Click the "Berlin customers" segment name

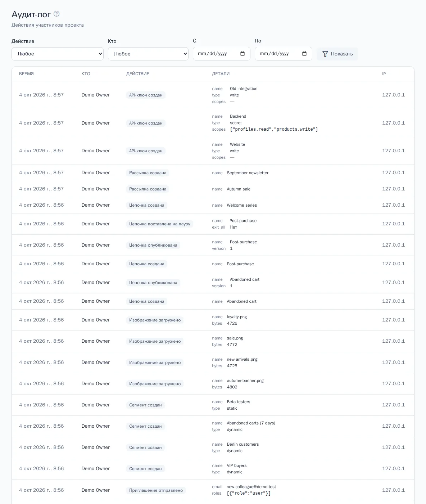coord(243,444)
